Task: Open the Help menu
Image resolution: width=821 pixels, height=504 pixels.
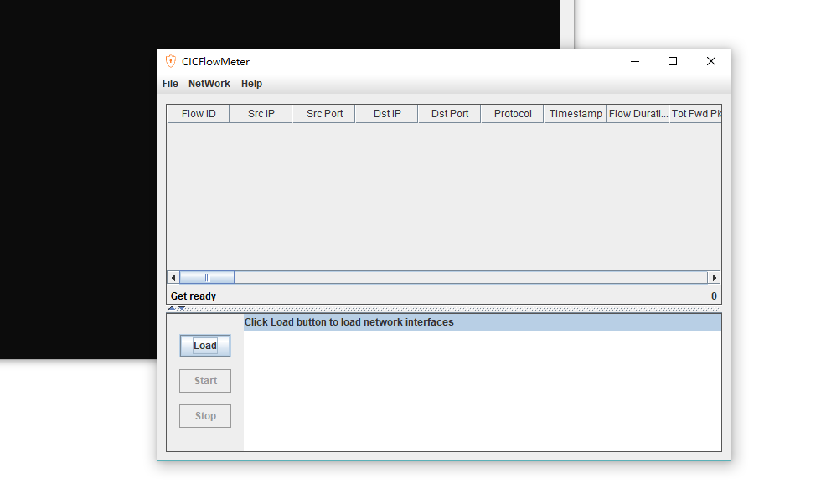Action: pyautogui.click(x=251, y=84)
